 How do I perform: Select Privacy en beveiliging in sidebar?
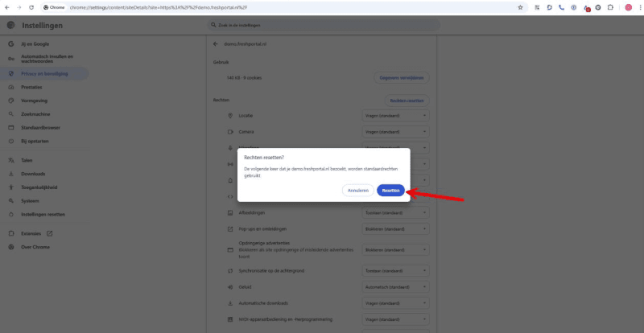44,74
